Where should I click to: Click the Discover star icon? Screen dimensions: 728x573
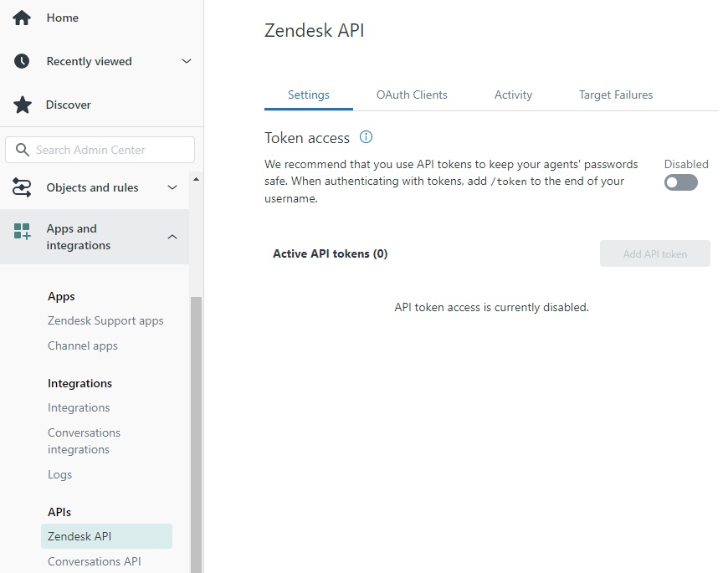22,105
